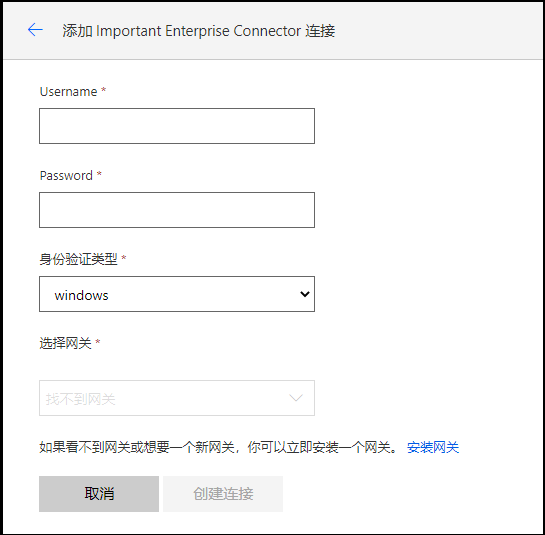545x535 pixels.
Task: Click the 创建连接 button
Action: click(x=223, y=494)
